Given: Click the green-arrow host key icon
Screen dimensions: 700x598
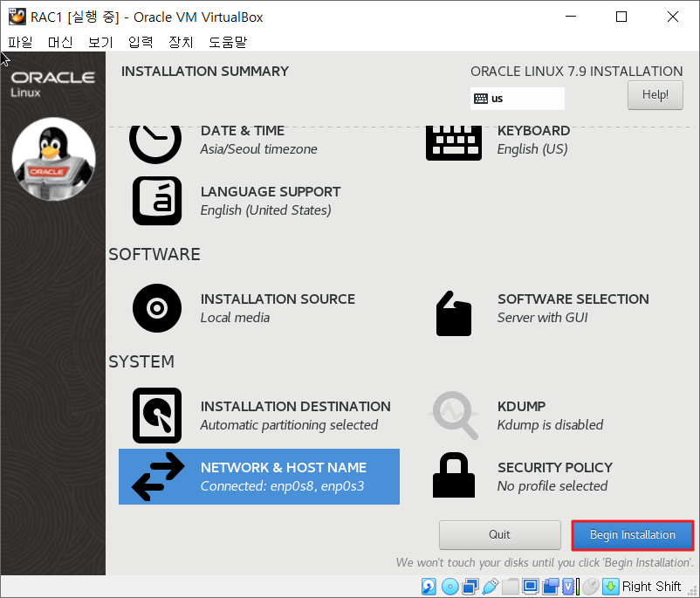Looking at the screenshot, I should coord(610,587).
